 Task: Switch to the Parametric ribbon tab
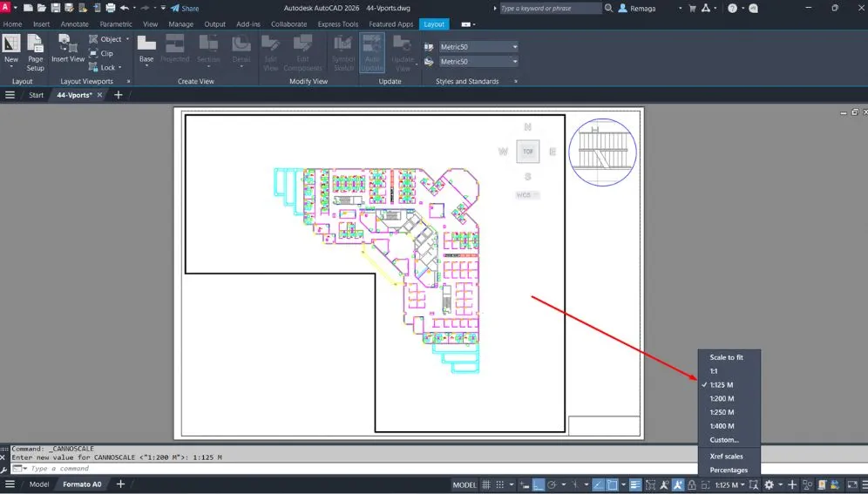116,24
